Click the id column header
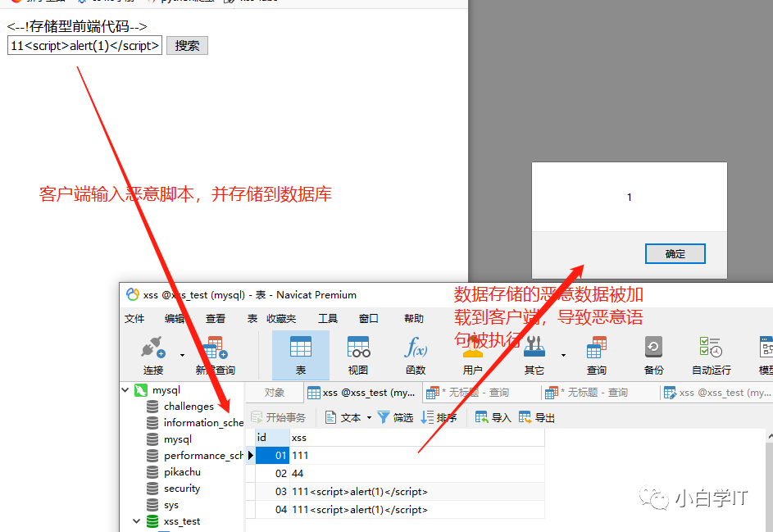The width and height of the screenshot is (773, 532). point(272,438)
